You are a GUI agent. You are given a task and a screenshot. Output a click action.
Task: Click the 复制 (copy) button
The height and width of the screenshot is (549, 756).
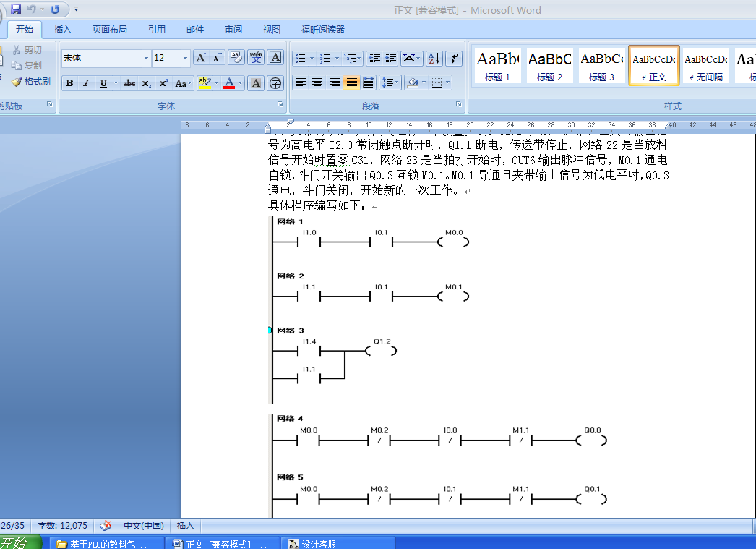pos(27,66)
